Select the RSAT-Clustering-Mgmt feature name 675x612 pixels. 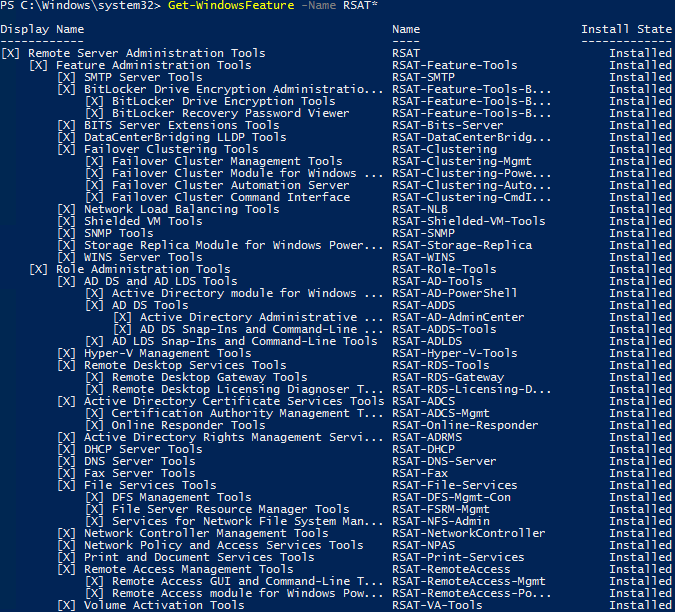(x=462, y=161)
